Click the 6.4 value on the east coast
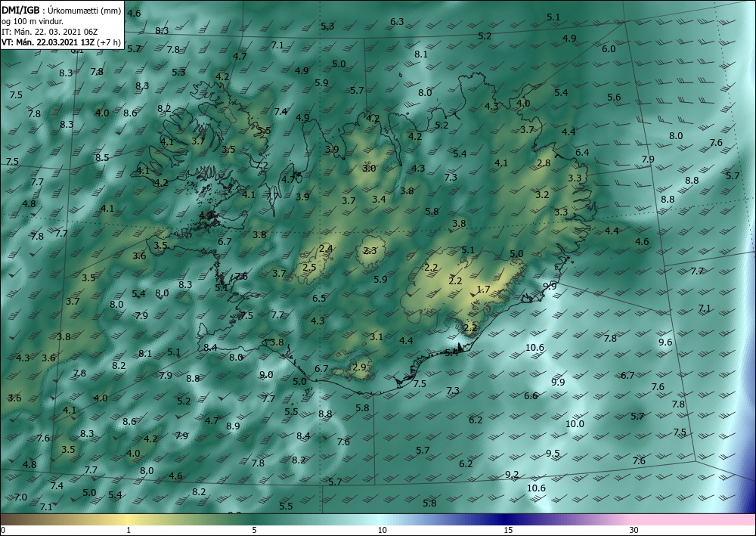 click(582, 152)
